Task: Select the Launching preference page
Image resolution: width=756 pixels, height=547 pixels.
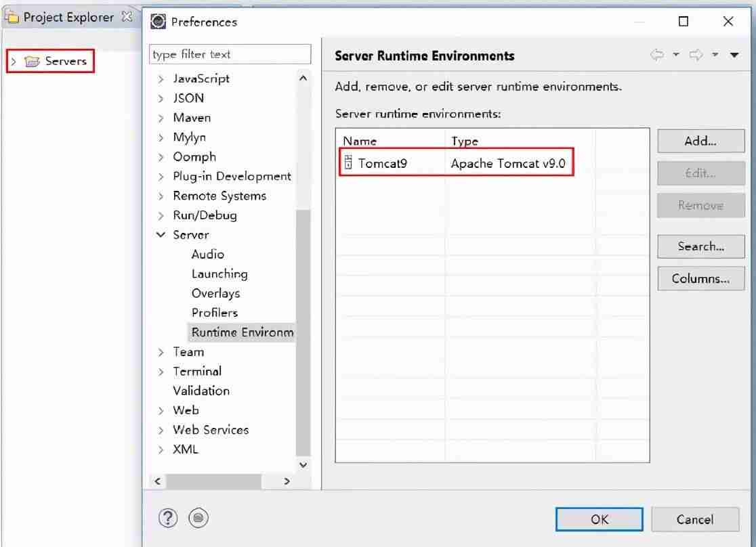Action: 219,273
